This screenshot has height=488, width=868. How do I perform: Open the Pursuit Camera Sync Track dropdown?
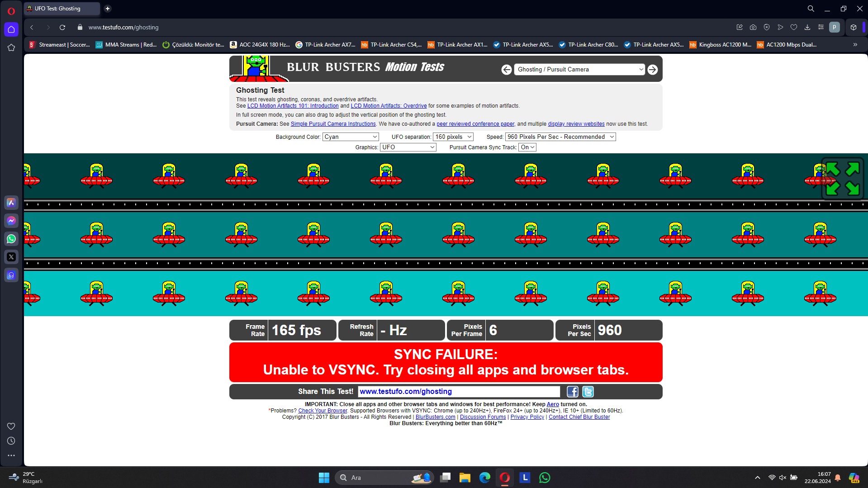[x=527, y=147]
